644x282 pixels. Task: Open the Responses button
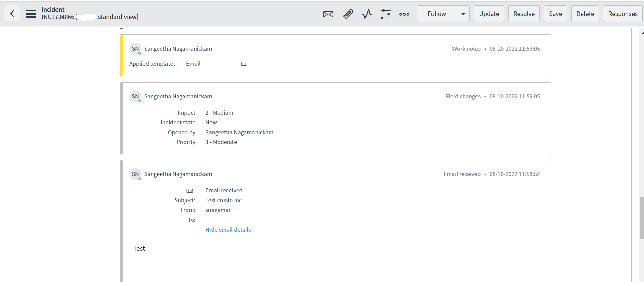(623, 14)
